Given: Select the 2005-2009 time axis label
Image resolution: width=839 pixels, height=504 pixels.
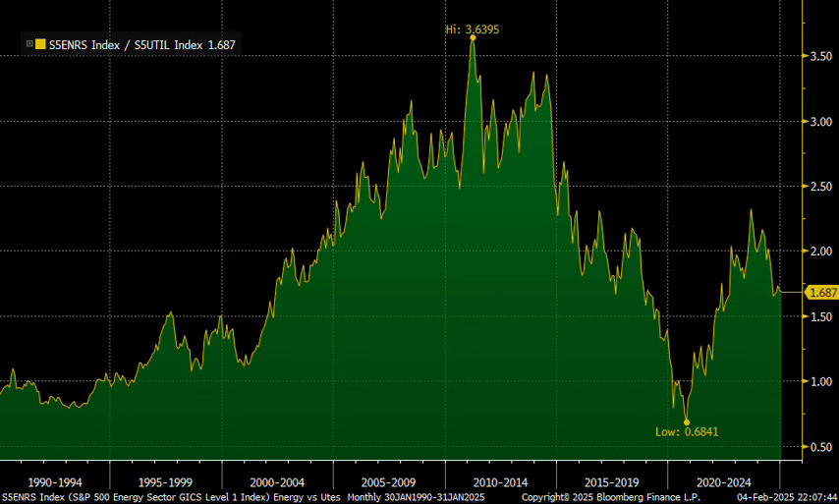Looking at the screenshot, I should [388, 482].
